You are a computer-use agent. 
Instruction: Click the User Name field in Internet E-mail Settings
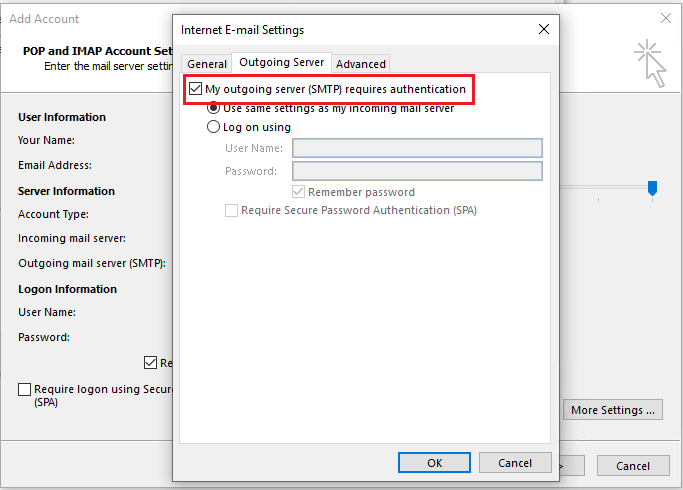[x=416, y=148]
